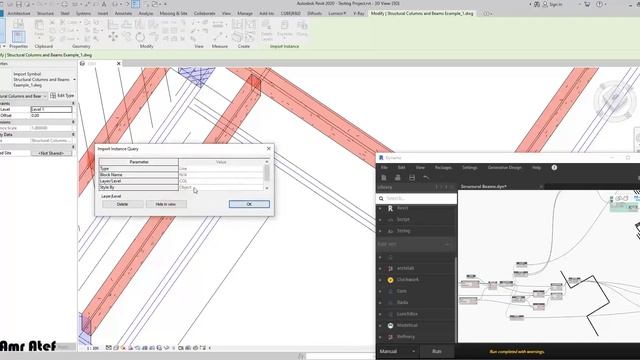Click the Clockwork package icon in Dynamo library
The width and height of the screenshot is (640, 360).
click(x=391, y=280)
